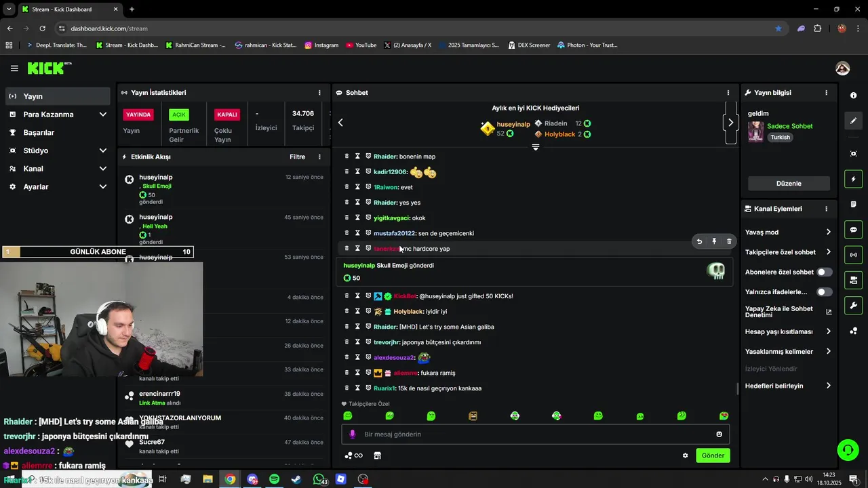Viewport: 868px width, 488px height.
Task: Open Yasaklanmış kelimeler options
Action: click(x=788, y=352)
